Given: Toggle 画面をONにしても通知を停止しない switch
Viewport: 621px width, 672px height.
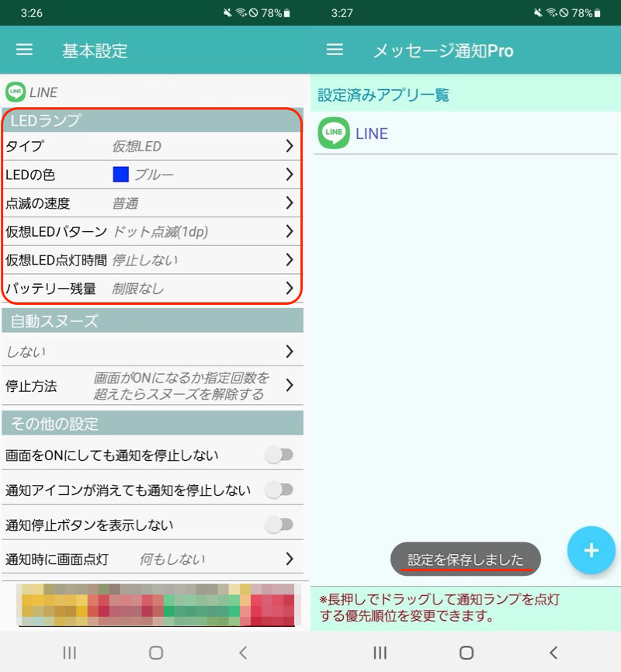Looking at the screenshot, I should click(279, 456).
